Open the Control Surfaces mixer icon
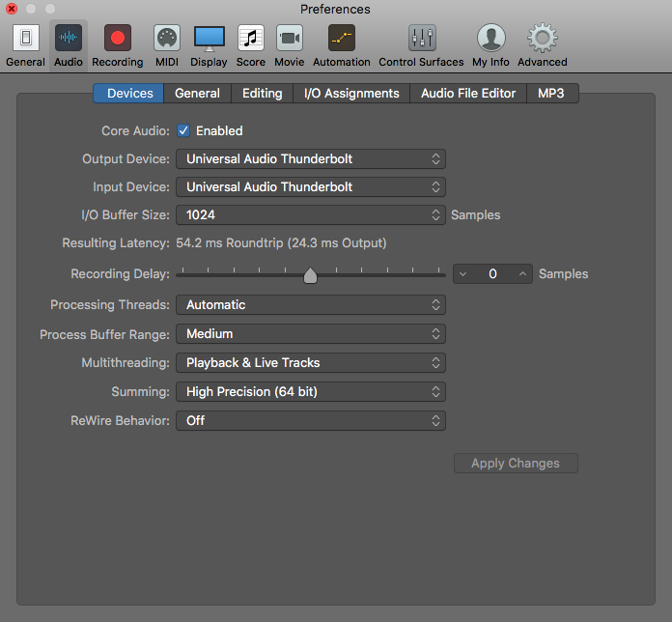The image size is (672, 622). 422,39
